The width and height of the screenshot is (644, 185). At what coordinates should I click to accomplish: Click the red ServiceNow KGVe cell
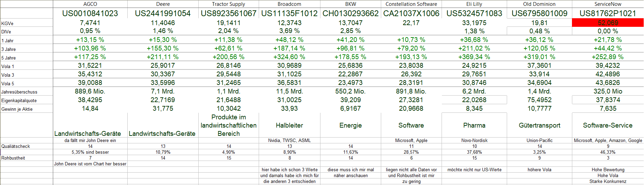click(x=608, y=23)
